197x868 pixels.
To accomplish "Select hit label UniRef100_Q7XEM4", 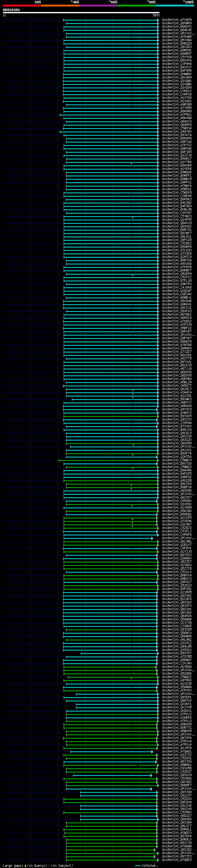I will click(x=177, y=521).
